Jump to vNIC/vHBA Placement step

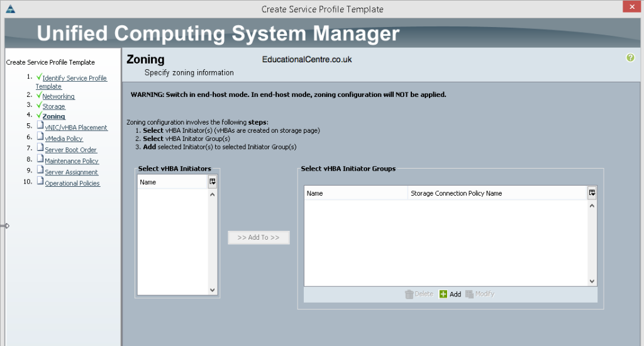coord(76,127)
